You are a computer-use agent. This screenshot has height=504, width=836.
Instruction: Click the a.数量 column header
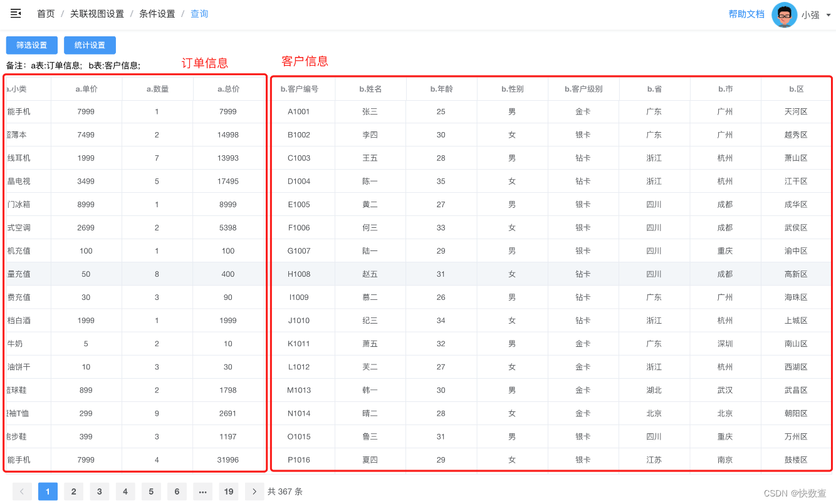[x=157, y=89]
